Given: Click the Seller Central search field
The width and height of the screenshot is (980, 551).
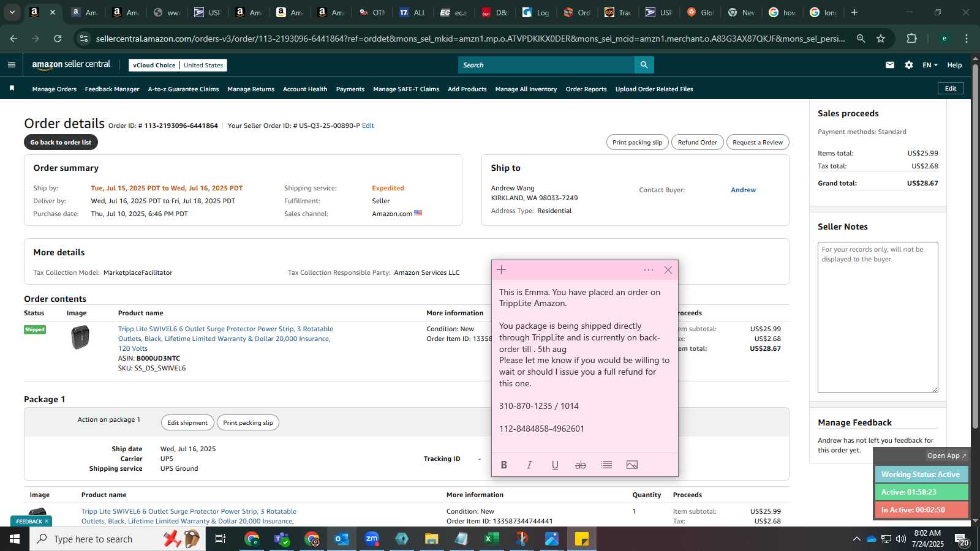Looking at the screenshot, I should tap(546, 65).
